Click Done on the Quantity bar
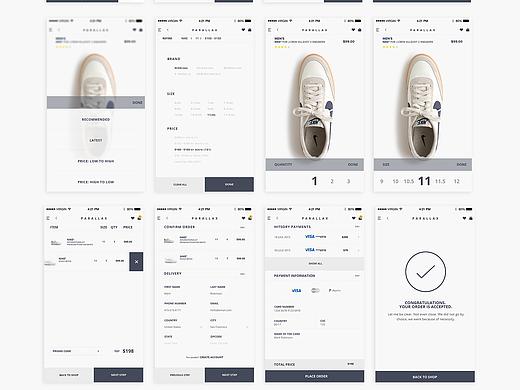 click(353, 165)
